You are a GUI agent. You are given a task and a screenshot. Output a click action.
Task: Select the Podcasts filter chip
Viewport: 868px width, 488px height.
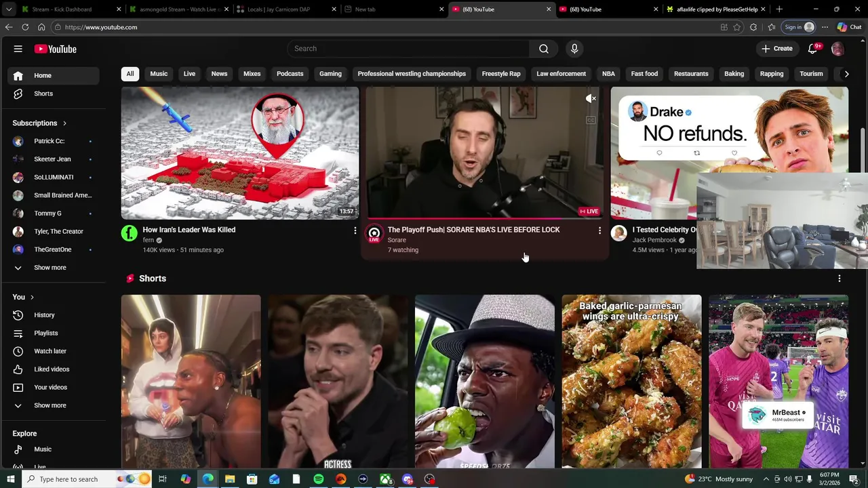pos(290,74)
